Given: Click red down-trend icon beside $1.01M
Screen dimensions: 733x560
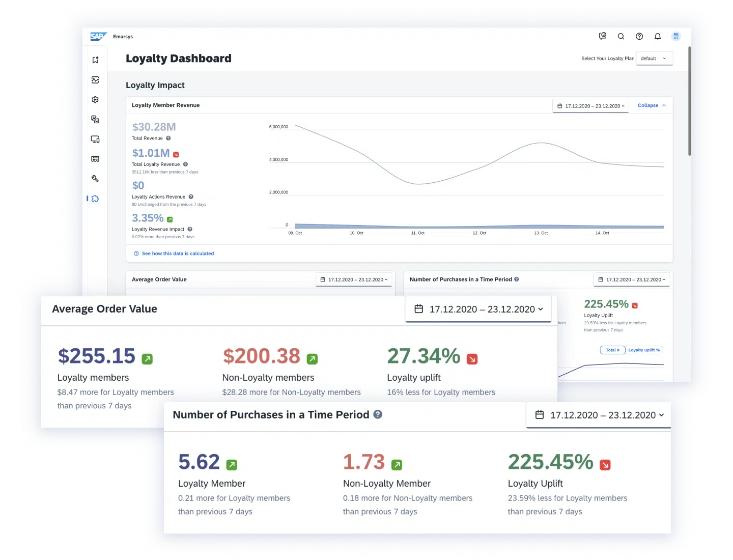Looking at the screenshot, I should pyautogui.click(x=176, y=155).
